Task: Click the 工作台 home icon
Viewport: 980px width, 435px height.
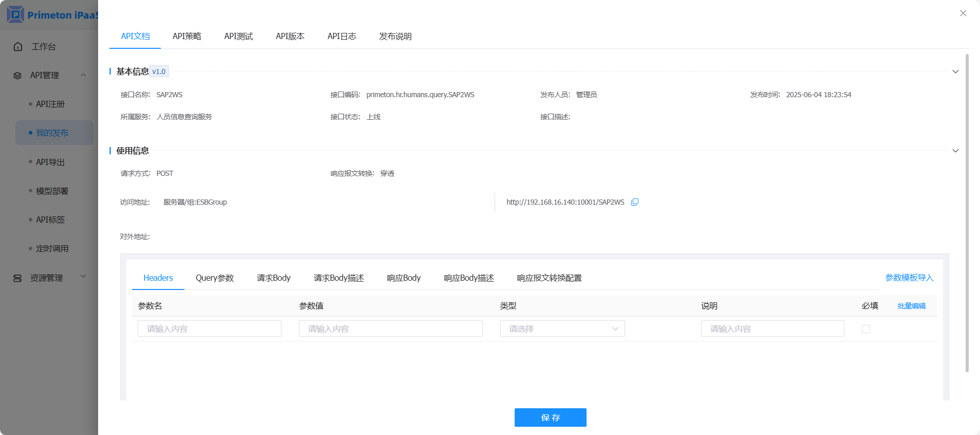Action: [18, 47]
